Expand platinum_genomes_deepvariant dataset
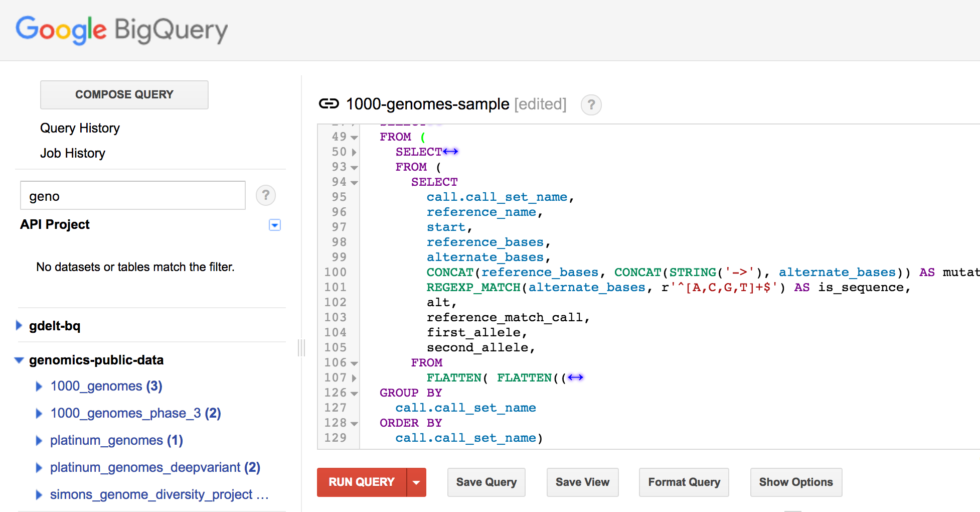Screen dimensions: 980x512 click(39, 467)
